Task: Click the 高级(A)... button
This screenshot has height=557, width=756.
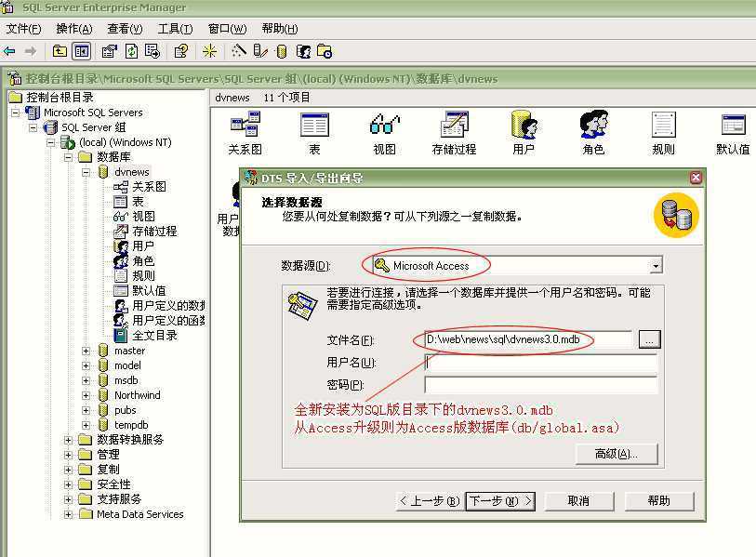Action: (x=617, y=454)
